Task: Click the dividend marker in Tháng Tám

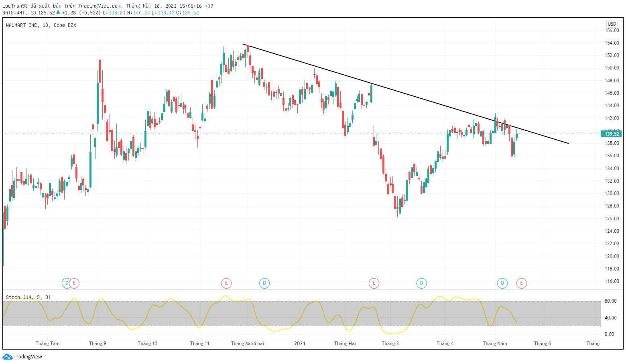Action: 67,283
